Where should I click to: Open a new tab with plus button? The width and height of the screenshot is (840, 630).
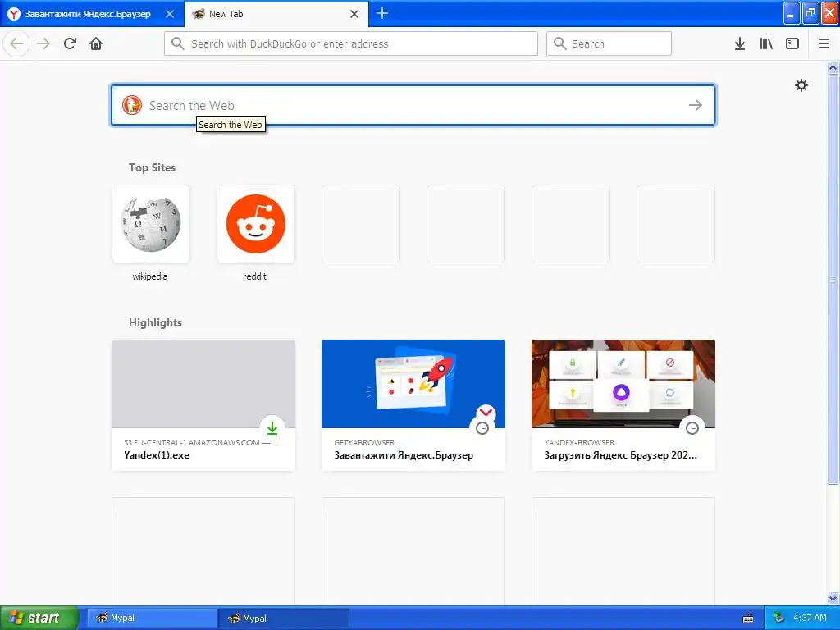click(x=382, y=13)
